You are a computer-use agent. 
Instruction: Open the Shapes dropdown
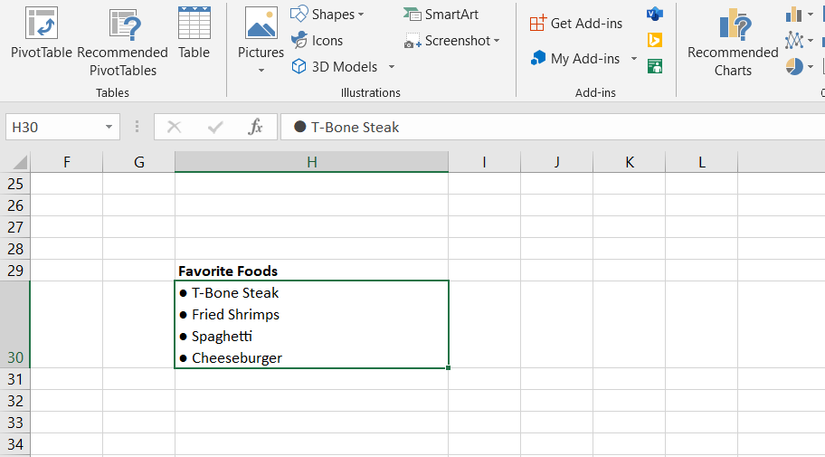[x=327, y=14]
